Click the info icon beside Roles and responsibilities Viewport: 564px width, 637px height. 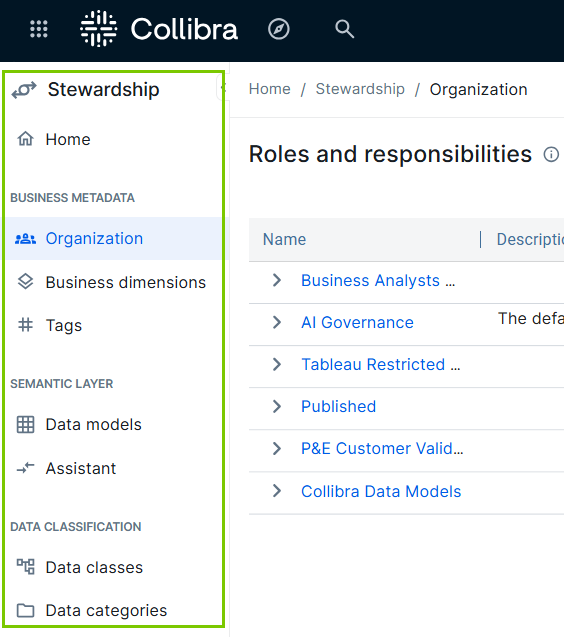pyautogui.click(x=551, y=154)
